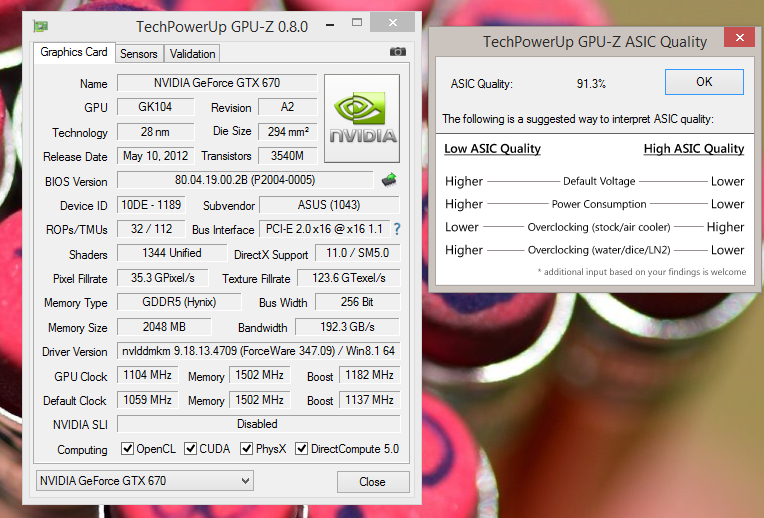
Task: Click the BIOS save chip icon
Action: [x=389, y=180]
